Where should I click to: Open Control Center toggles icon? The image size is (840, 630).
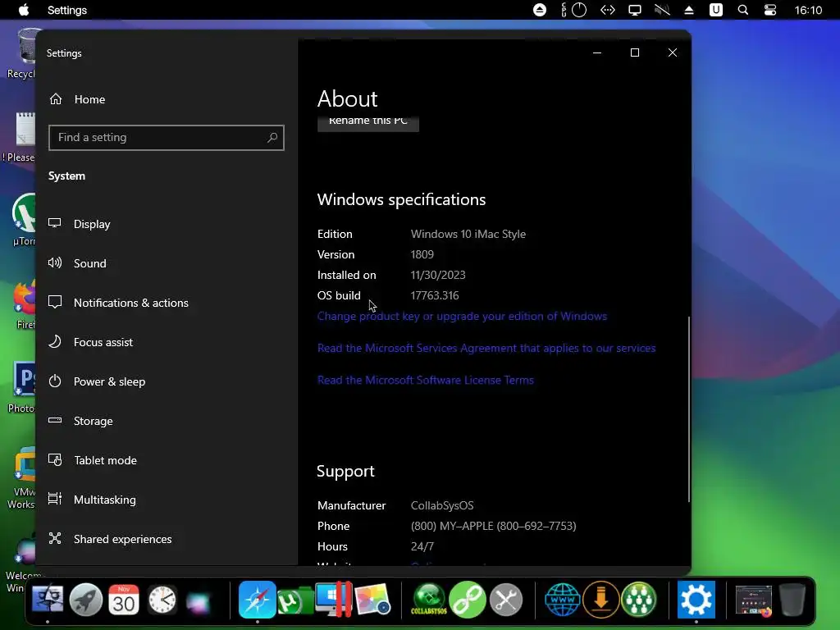(x=770, y=10)
